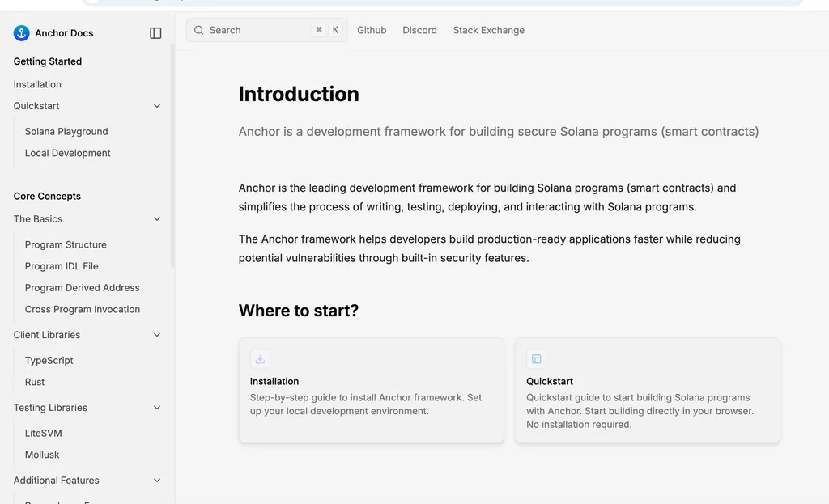
Task: Open the Program Derived Address page
Action: tap(82, 288)
